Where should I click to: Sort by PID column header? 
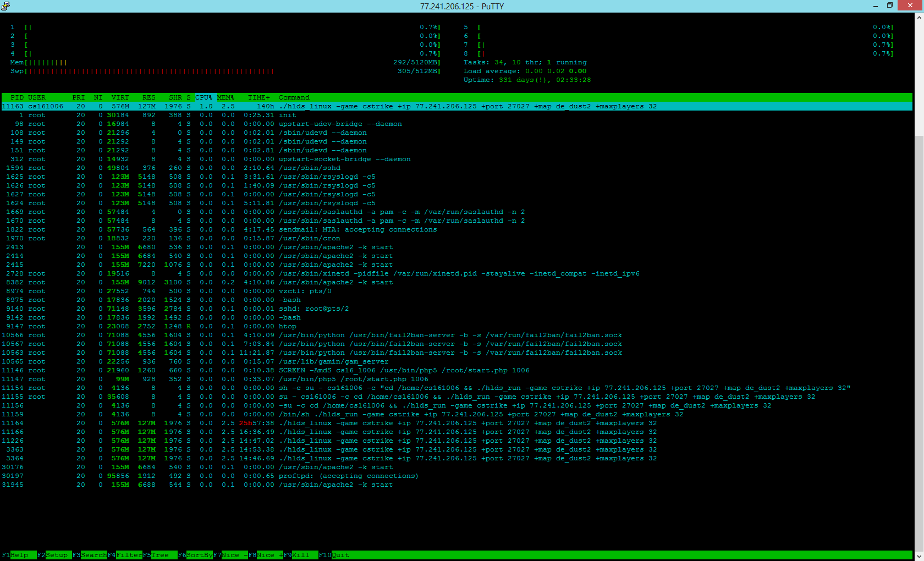pos(17,97)
